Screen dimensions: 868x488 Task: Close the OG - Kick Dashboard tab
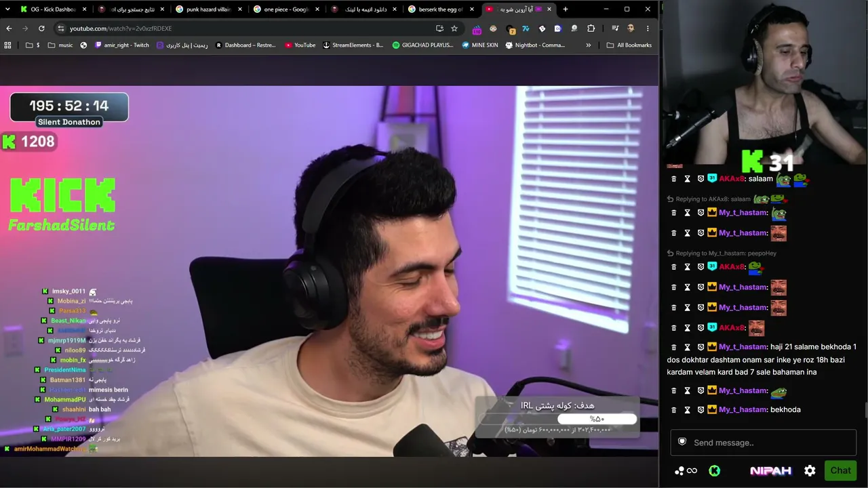(x=85, y=9)
